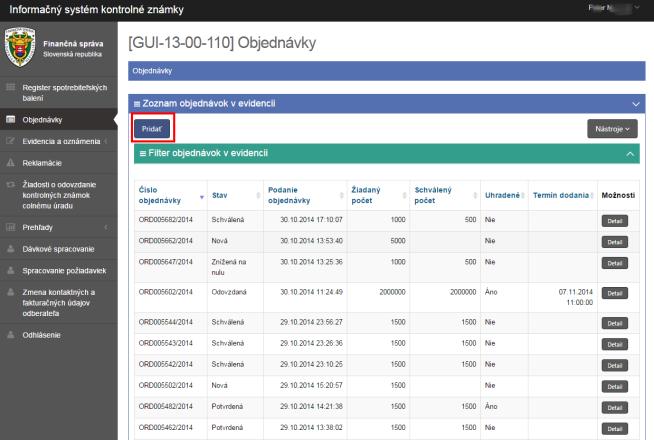The height and width of the screenshot is (440, 654).
Task: Sort by Číslo objednávky column arrow
Action: coord(202,197)
